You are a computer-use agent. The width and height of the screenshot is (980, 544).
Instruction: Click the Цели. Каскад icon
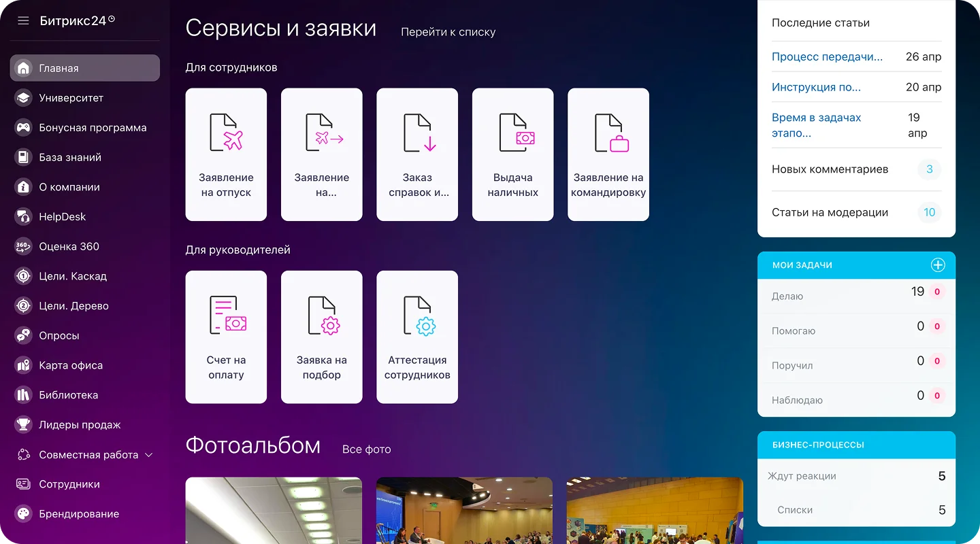click(x=24, y=276)
